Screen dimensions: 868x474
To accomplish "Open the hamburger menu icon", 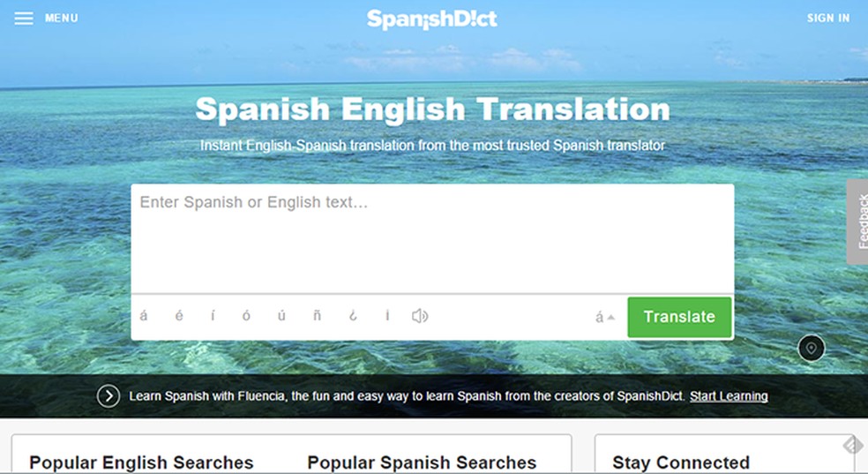I will click(x=24, y=19).
